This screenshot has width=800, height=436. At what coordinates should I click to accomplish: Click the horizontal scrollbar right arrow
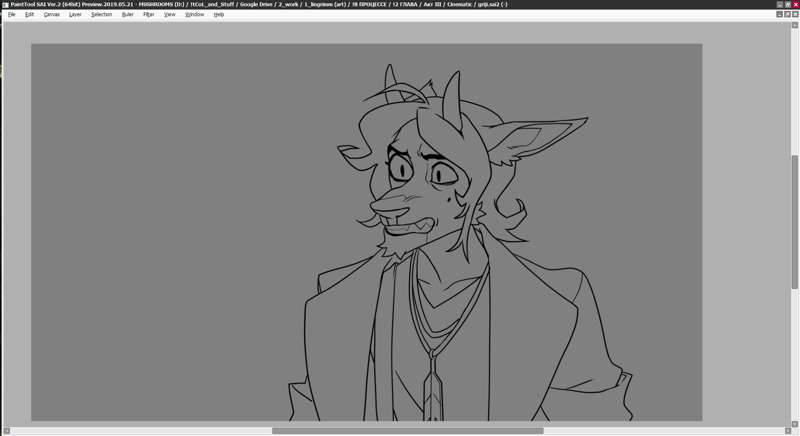click(788, 431)
